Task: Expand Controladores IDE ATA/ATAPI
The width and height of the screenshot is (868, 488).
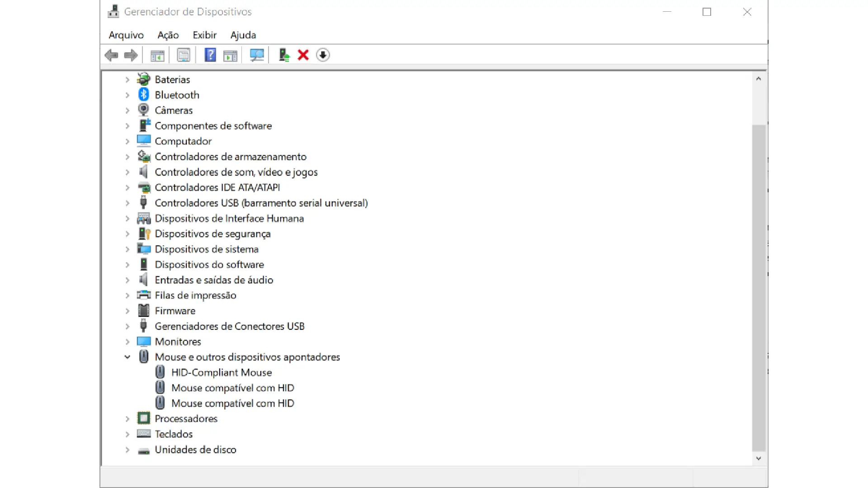Action: click(x=127, y=188)
